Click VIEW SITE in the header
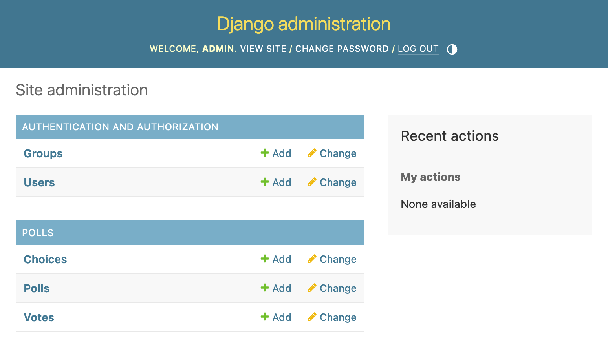Viewport: 608px width, 364px height. (263, 49)
